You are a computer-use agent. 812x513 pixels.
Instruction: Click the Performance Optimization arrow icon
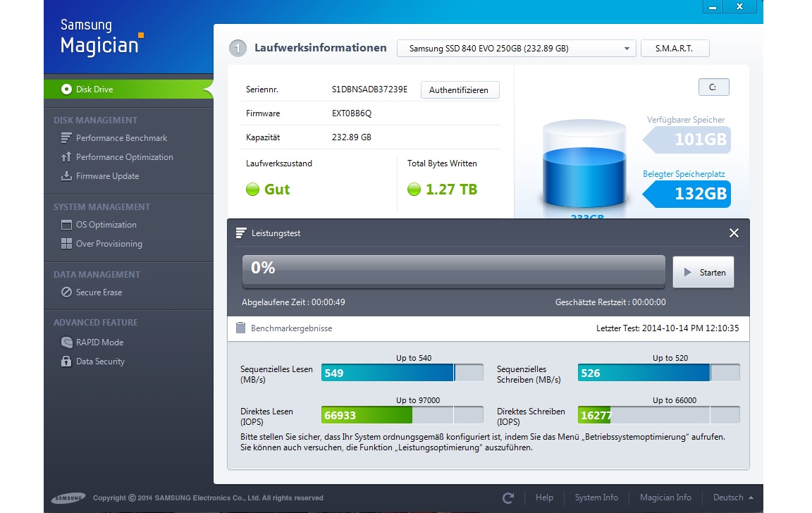66,157
